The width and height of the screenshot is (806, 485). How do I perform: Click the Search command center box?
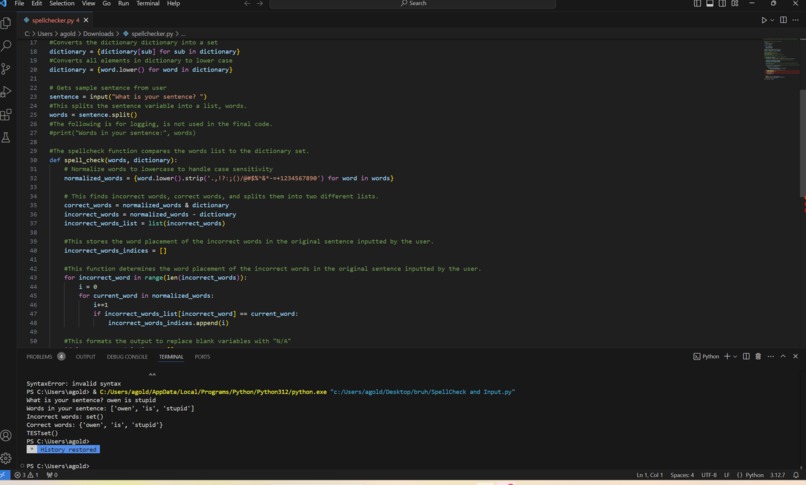click(x=413, y=4)
